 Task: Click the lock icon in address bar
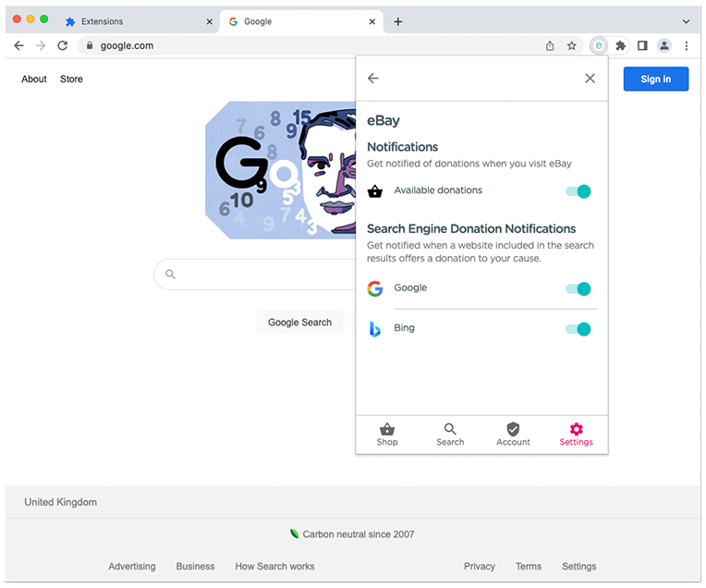tap(90, 45)
